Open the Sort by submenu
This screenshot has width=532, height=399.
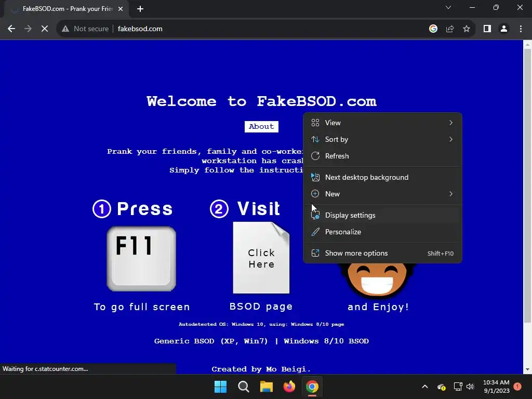[x=382, y=139]
